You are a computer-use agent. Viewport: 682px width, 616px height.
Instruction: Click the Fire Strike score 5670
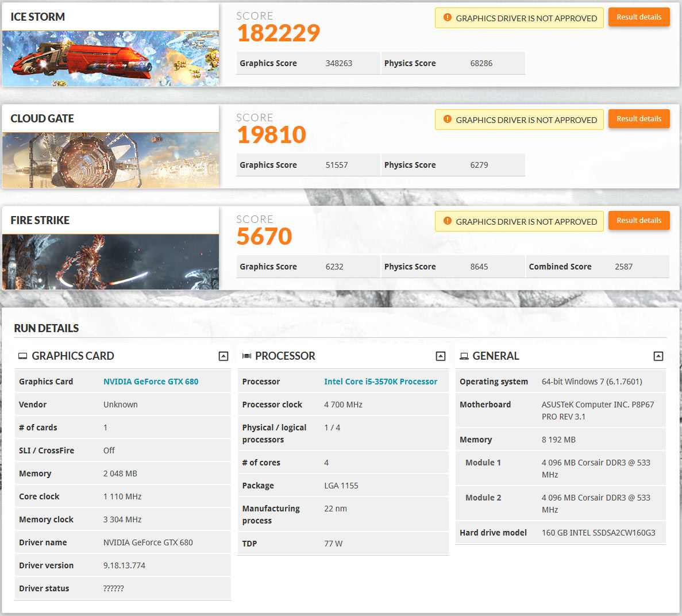click(x=264, y=237)
